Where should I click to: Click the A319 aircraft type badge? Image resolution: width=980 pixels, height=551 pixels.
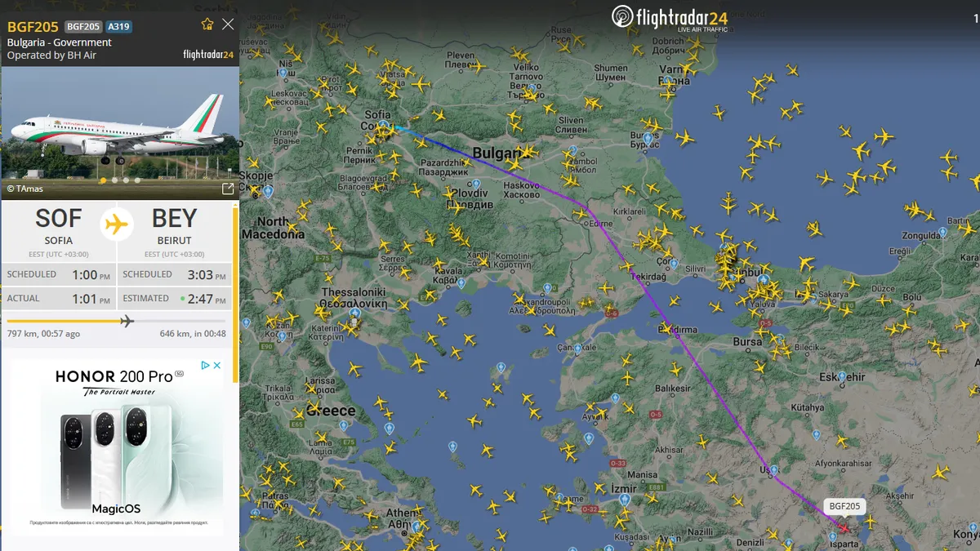point(118,26)
